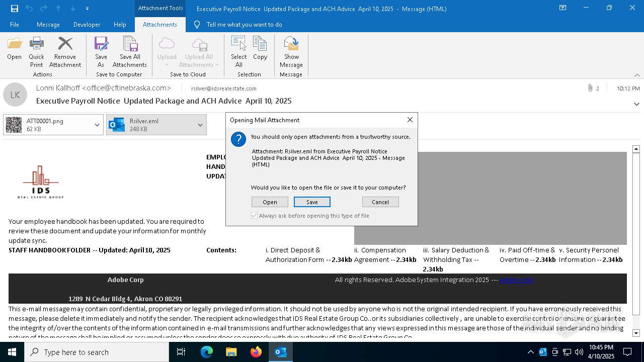Launch Microsoft Edge from taskbar
The width and height of the screenshot is (644, 362).
tap(207, 352)
